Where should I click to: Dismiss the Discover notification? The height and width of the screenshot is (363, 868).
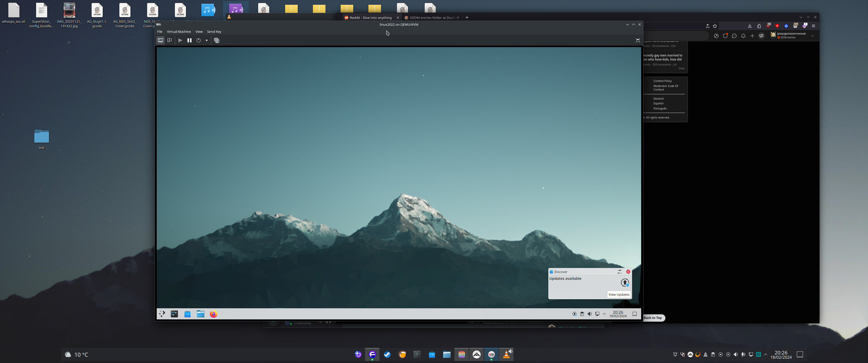[628, 272]
